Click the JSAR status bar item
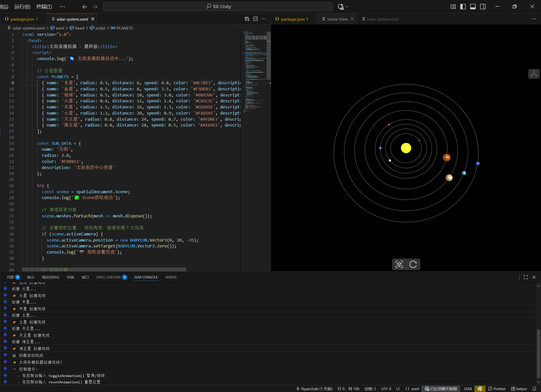This screenshot has height=392, width=541. (467, 389)
